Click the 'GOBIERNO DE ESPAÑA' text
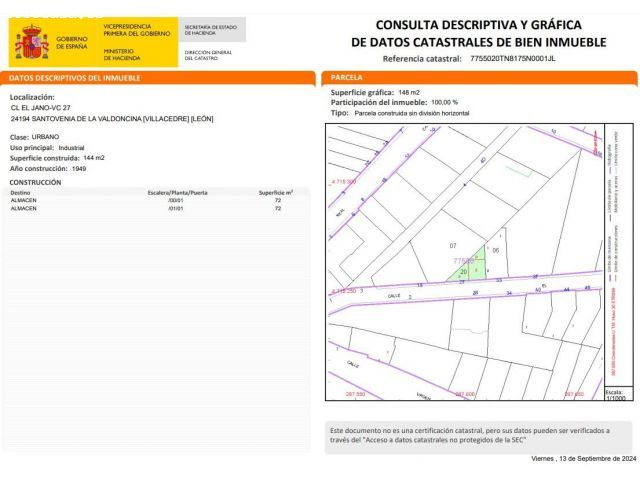 point(72,42)
